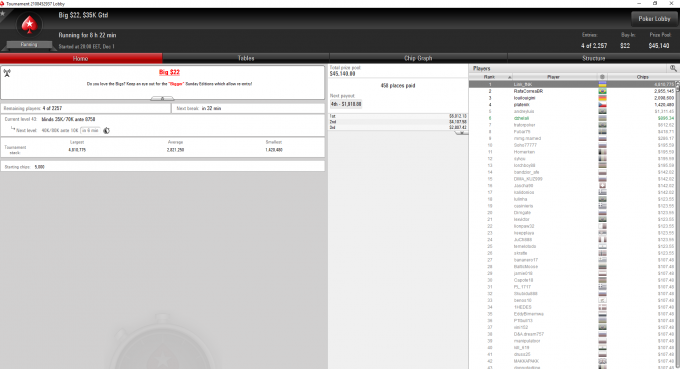
Task: Expand the full payouts list arrow
Action: 462,133
